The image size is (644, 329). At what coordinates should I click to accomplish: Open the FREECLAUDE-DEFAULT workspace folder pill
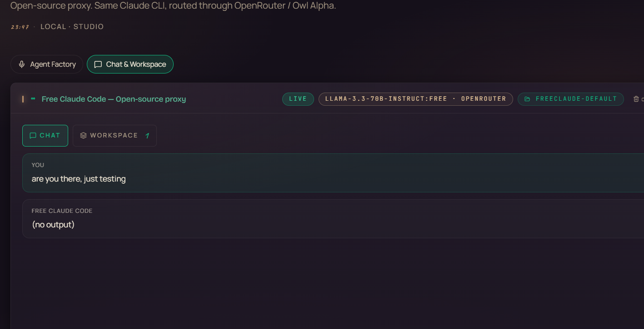pyautogui.click(x=571, y=99)
